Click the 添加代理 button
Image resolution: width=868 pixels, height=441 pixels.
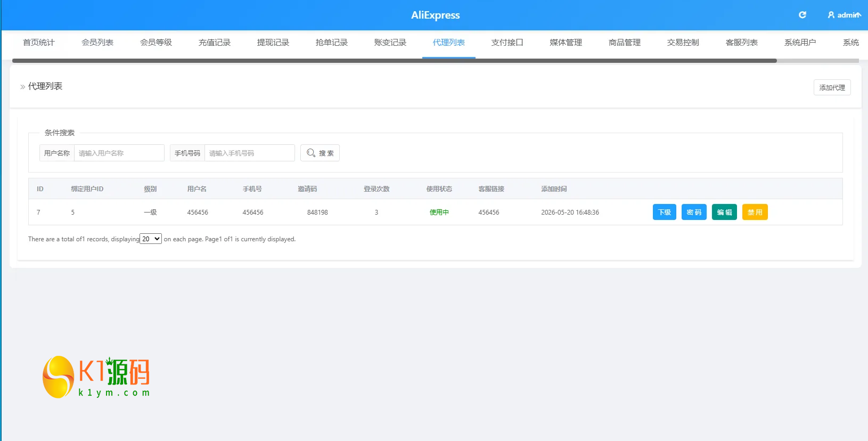point(832,87)
